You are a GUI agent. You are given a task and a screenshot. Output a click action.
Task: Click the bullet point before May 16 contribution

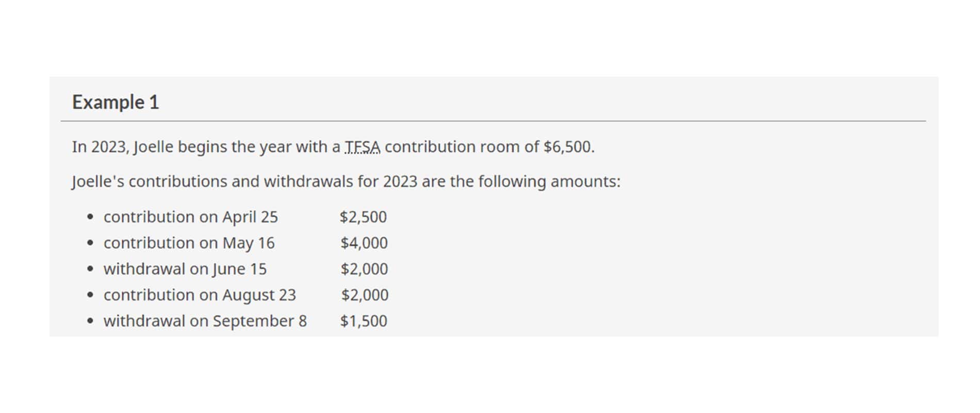(x=91, y=243)
